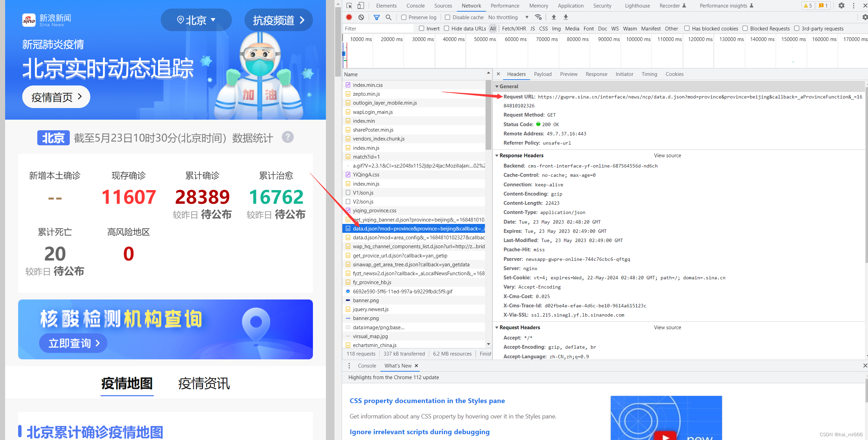
Task: Click View source next to Response Headers
Action: [667, 156]
